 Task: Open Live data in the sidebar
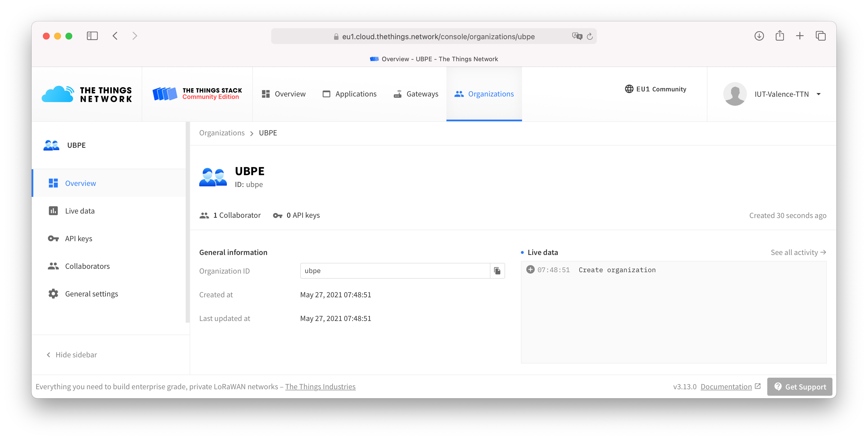[108, 211]
